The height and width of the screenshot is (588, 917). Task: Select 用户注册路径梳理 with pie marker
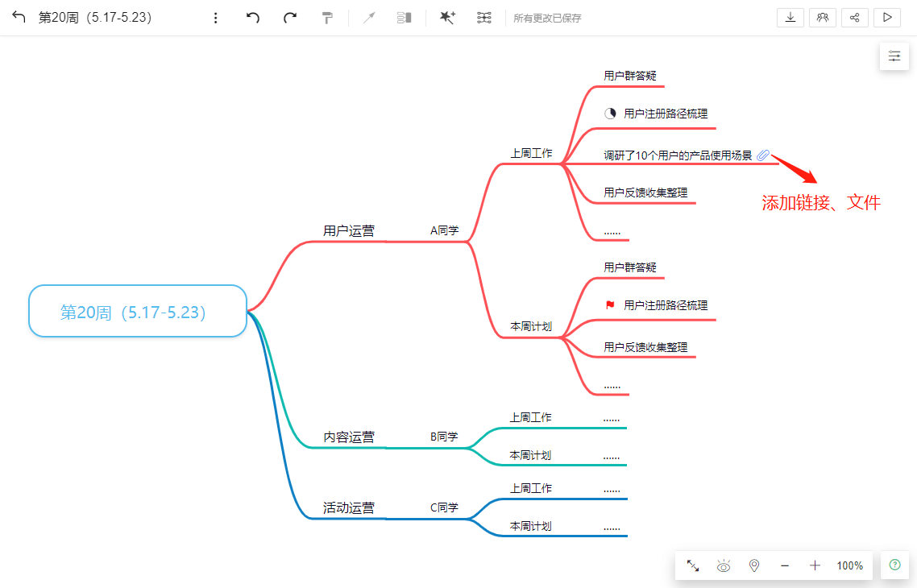coord(666,114)
